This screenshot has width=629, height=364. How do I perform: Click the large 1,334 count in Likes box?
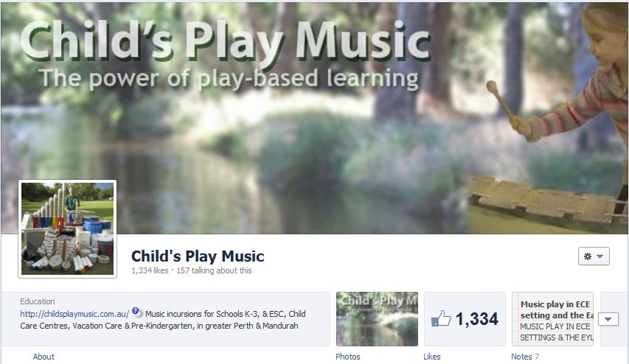(x=477, y=319)
